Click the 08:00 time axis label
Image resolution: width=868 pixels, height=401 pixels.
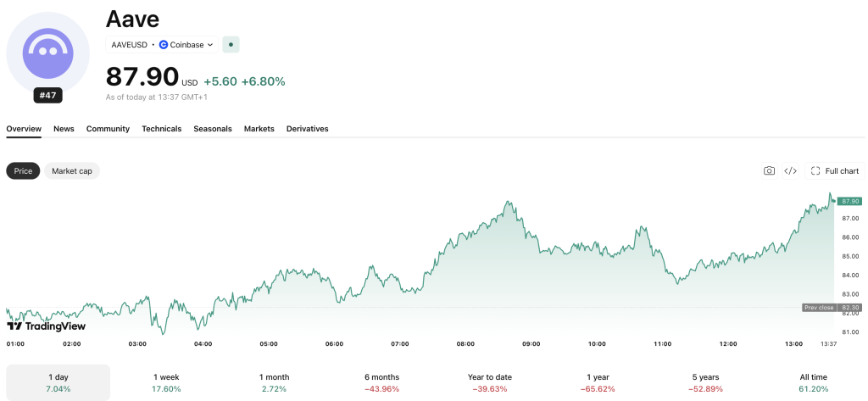coord(465,344)
